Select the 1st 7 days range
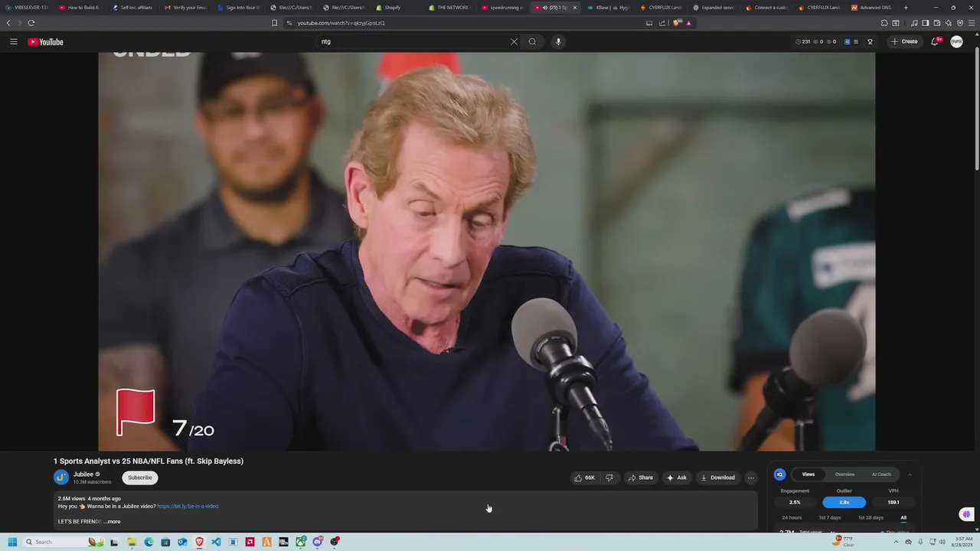The image size is (980, 551). coord(830,518)
